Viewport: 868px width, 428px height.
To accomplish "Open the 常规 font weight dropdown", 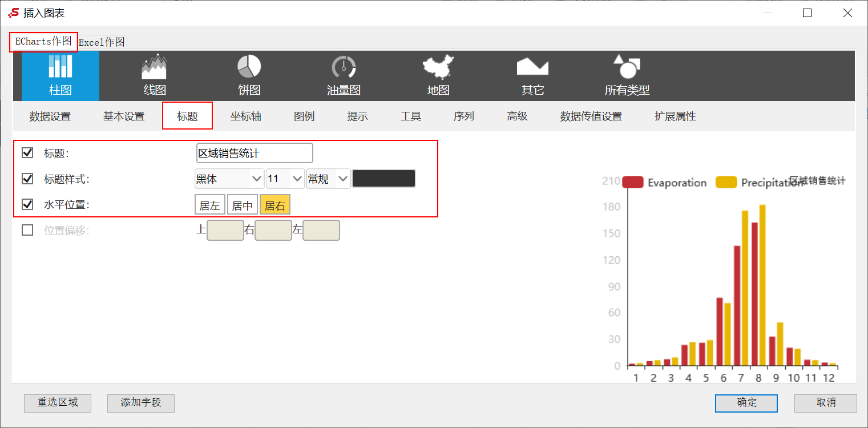I will coord(328,179).
